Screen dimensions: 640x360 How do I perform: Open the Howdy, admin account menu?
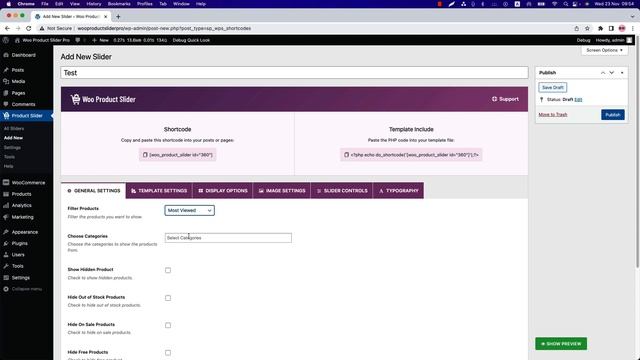(x=613, y=40)
